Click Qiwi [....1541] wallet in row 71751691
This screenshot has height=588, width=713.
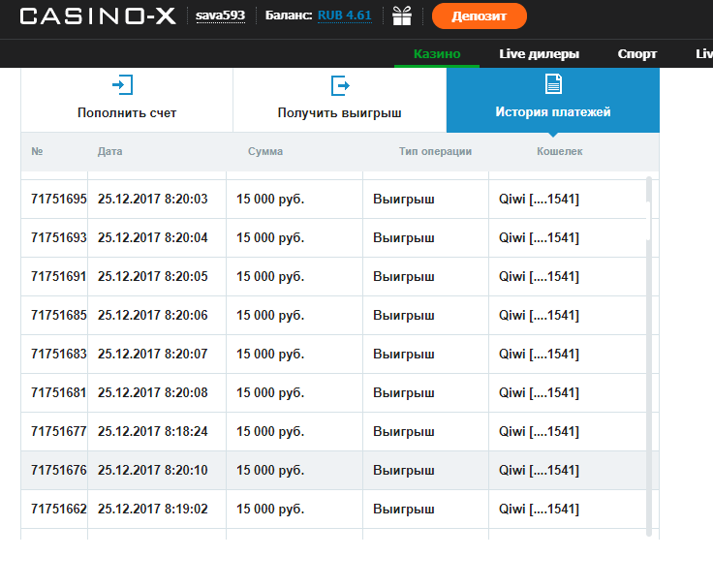pos(539,276)
